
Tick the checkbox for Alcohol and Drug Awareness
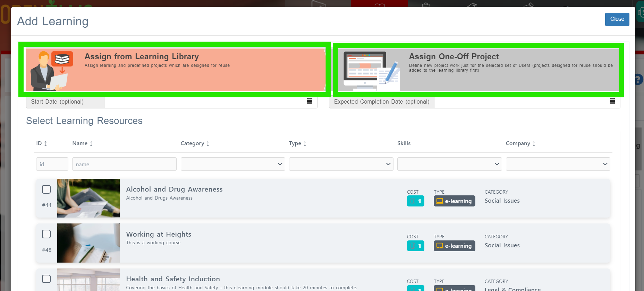pyautogui.click(x=46, y=189)
